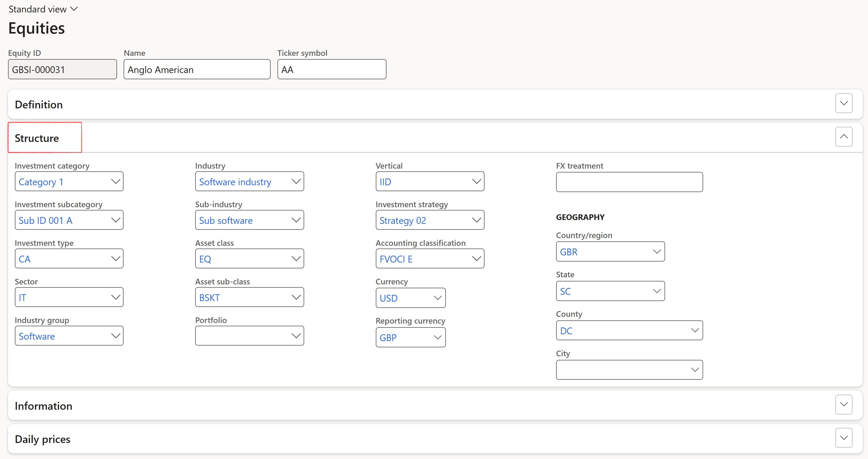Screen dimensions: 868x459
Task: Follow the Sub software link value
Action: (x=225, y=221)
